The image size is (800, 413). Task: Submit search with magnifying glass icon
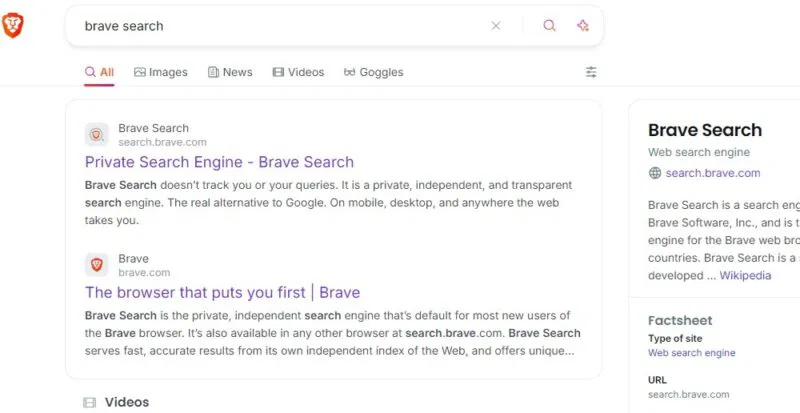click(x=549, y=26)
